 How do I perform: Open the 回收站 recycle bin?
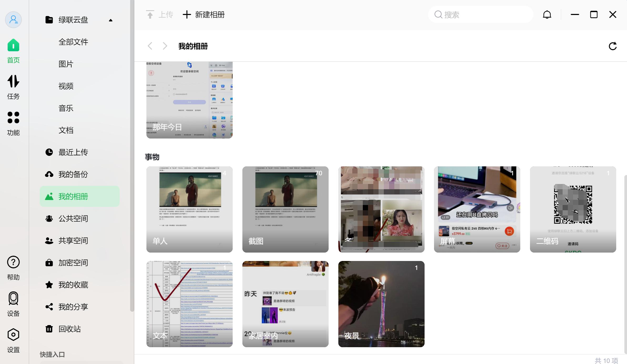(69, 329)
